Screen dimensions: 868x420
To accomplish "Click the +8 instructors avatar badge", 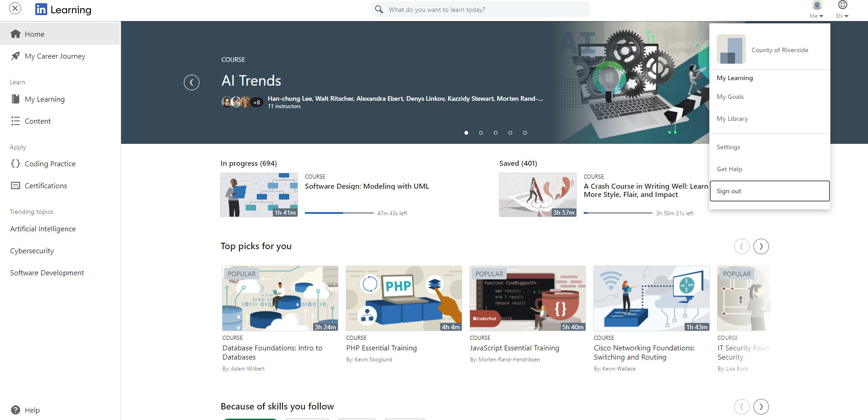I will (x=257, y=102).
